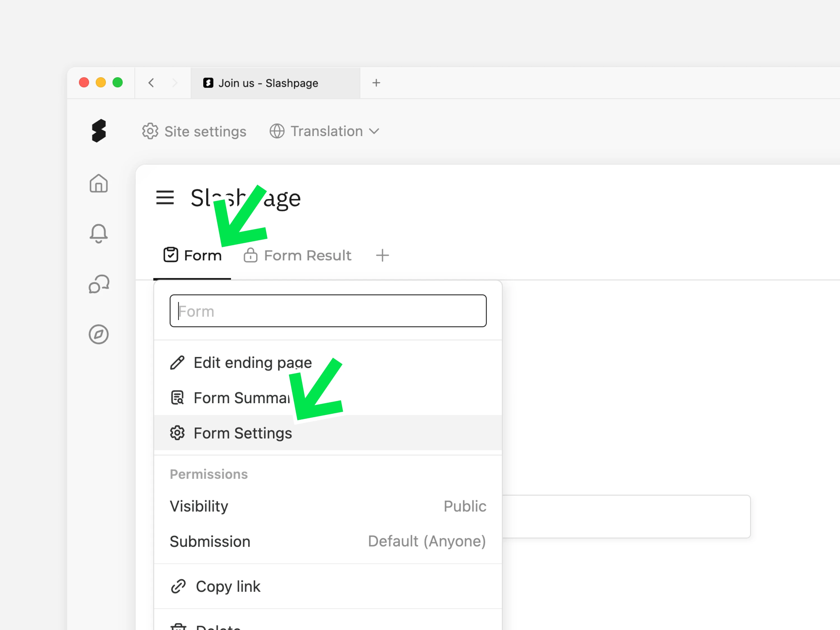The height and width of the screenshot is (630, 840).
Task: Click the green maximize window button
Action: click(x=118, y=82)
